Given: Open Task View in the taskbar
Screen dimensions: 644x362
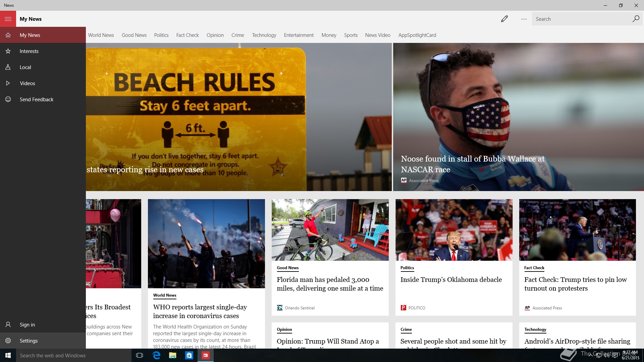Looking at the screenshot, I should (x=140, y=355).
